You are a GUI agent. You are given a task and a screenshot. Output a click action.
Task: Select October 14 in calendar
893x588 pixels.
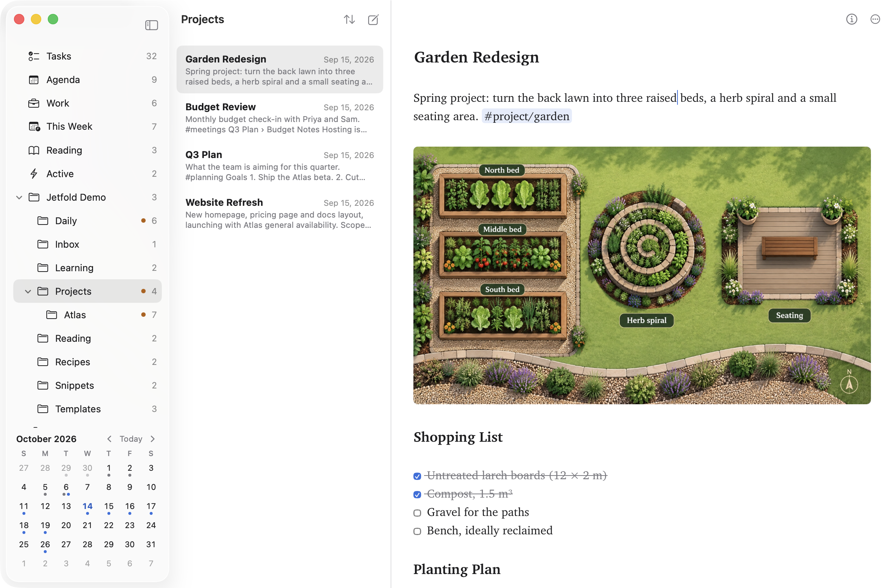[88, 507]
